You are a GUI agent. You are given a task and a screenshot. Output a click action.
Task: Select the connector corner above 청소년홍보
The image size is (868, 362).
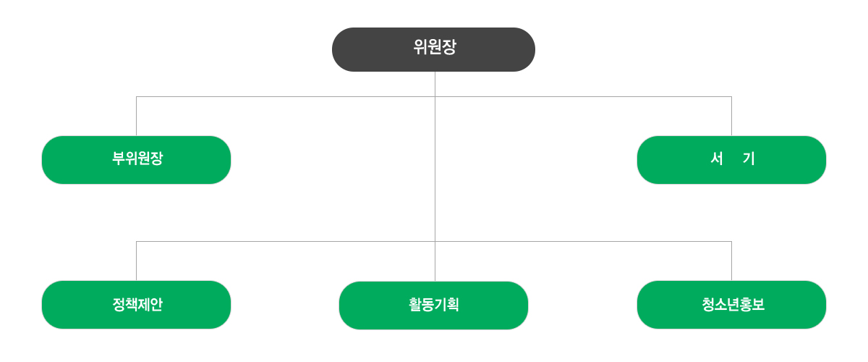point(731,241)
